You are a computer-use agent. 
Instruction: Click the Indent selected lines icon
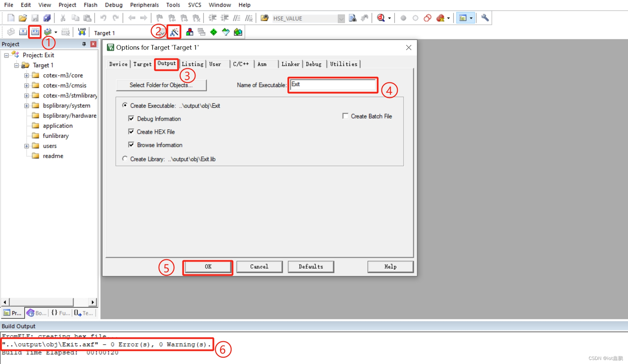click(x=212, y=18)
